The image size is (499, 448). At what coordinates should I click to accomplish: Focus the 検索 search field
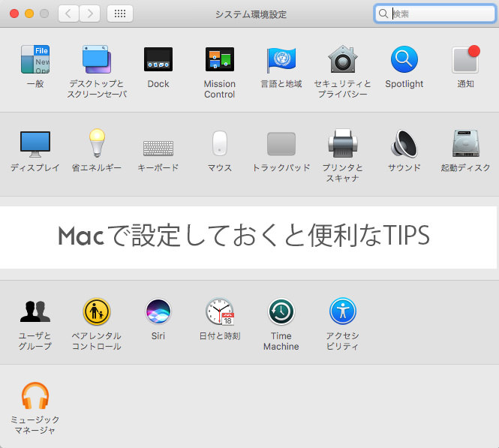click(x=434, y=14)
